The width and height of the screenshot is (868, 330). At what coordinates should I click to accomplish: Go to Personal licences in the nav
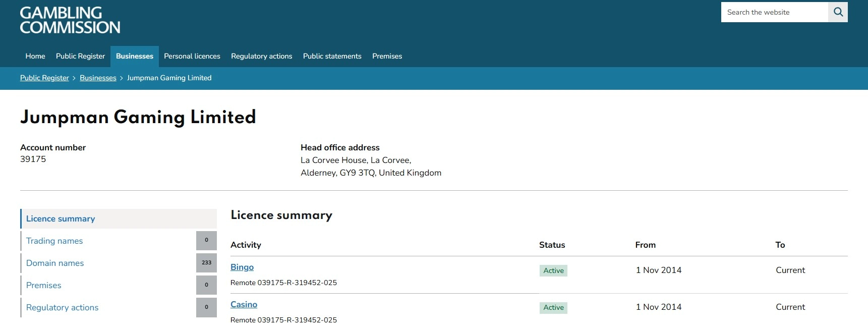192,56
